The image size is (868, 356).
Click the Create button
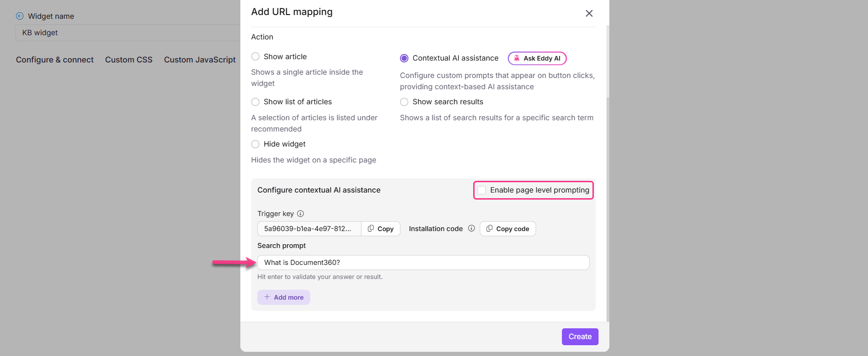coord(580,337)
